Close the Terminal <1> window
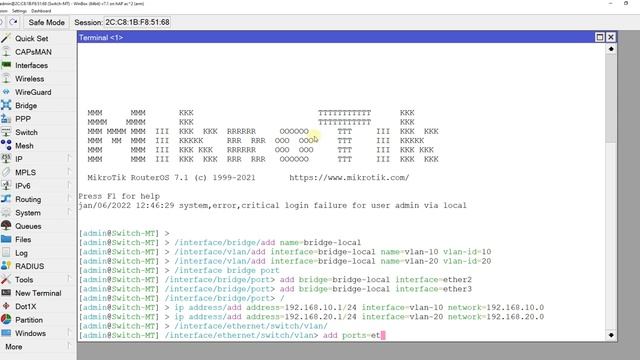 pyautogui.click(x=611, y=37)
